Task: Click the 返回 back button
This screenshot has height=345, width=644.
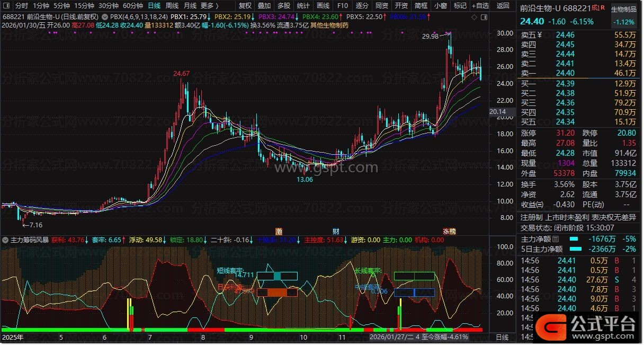Action: [x=503, y=6]
